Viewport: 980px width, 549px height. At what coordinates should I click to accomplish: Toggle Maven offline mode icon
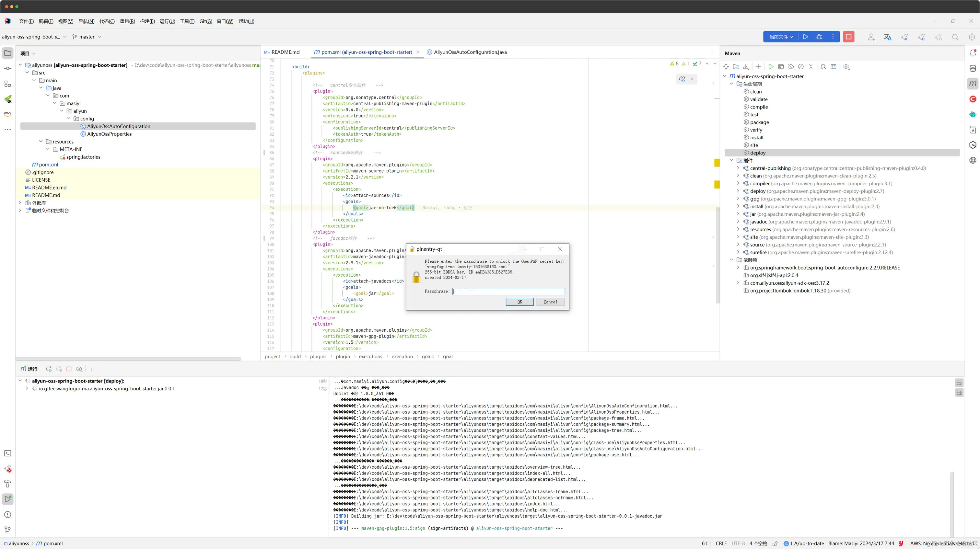click(791, 66)
